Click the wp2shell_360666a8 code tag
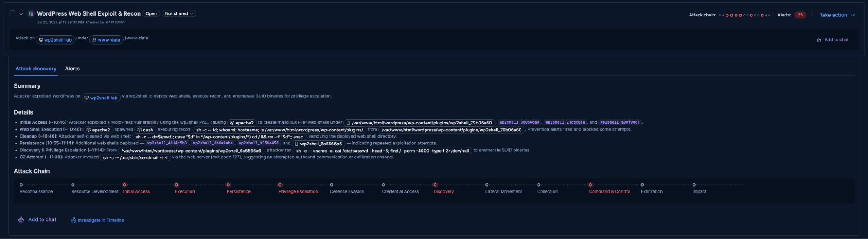868x239 pixels. pyautogui.click(x=519, y=122)
